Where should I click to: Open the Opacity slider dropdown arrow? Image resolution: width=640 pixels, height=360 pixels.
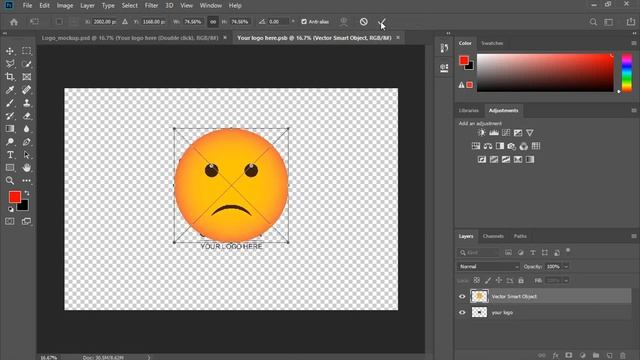click(x=566, y=267)
